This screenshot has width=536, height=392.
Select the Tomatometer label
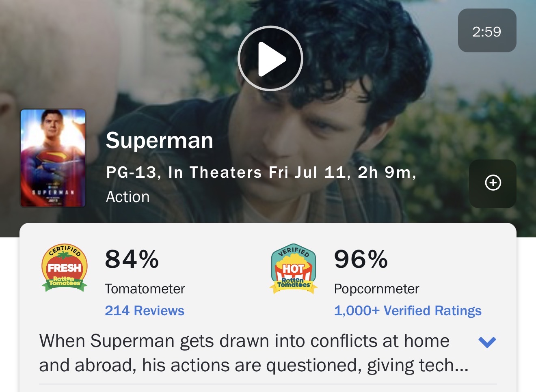pos(145,289)
